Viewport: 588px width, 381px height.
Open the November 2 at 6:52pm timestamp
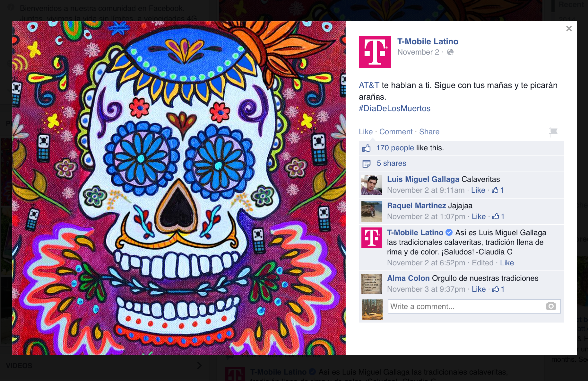426,263
